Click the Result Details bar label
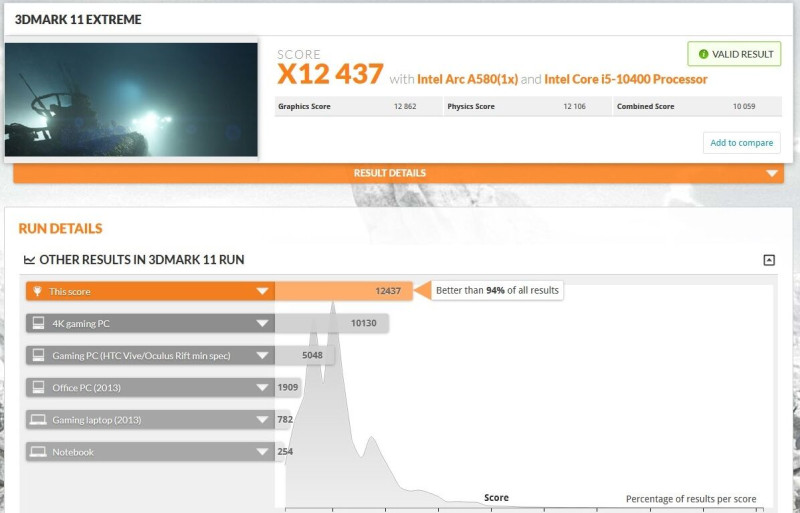The image size is (800, 513). click(x=390, y=173)
